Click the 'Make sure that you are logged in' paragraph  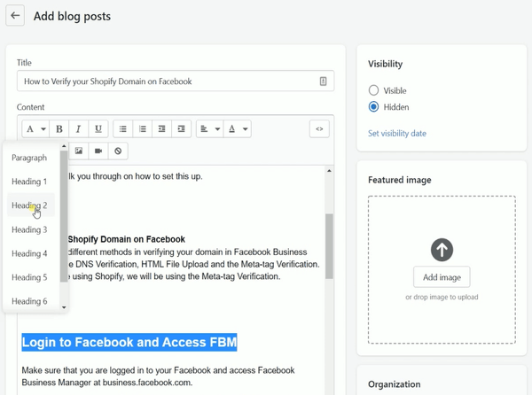pyautogui.click(x=158, y=376)
